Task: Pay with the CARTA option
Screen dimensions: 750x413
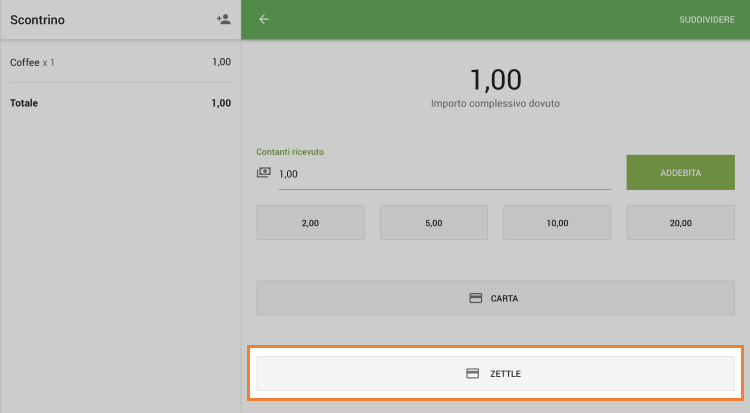Action: (496, 298)
